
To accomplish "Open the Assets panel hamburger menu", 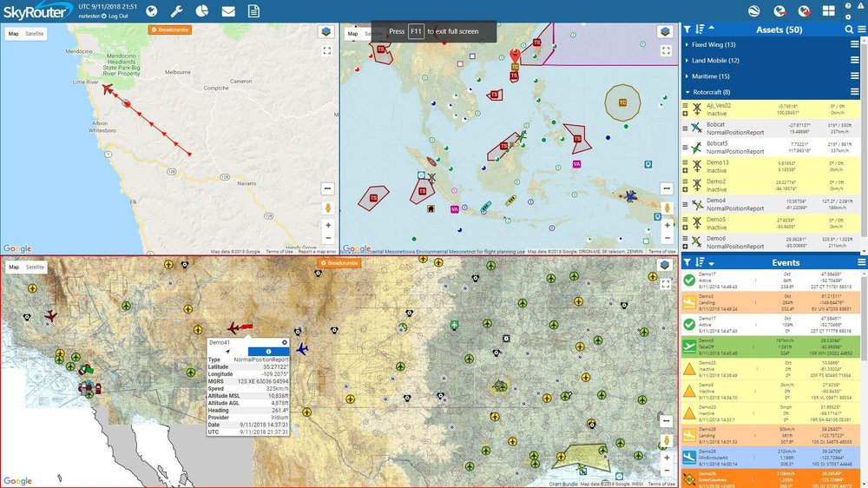I will click(x=862, y=30).
